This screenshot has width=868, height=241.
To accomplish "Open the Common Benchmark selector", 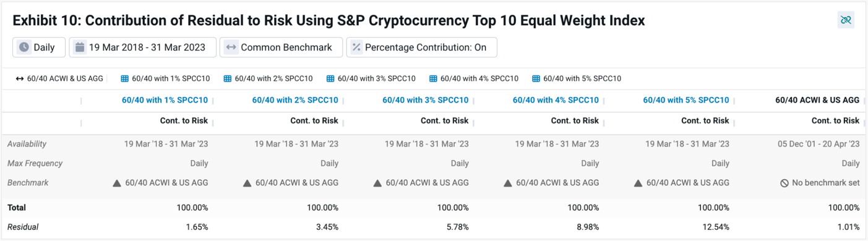I will [281, 47].
